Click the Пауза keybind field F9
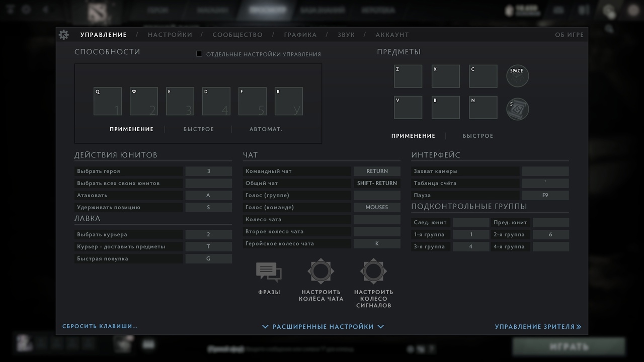This screenshot has height=362, width=644. click(545, 195)
